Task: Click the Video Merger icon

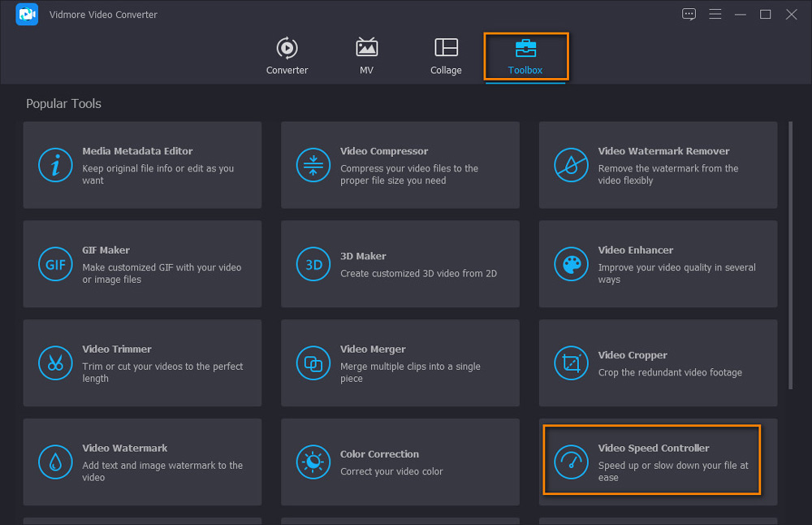Action: point(313,363)
